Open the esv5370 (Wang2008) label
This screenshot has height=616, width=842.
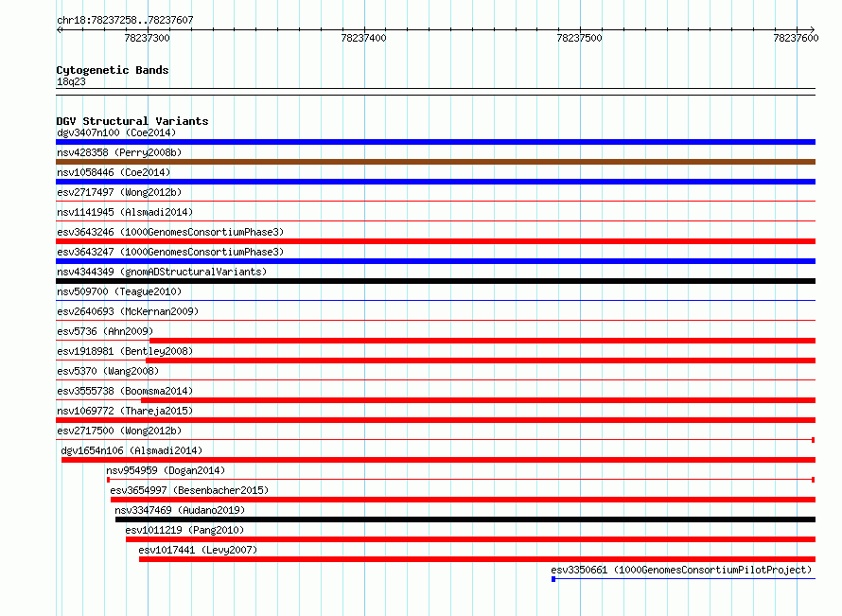tap(108, 371)
